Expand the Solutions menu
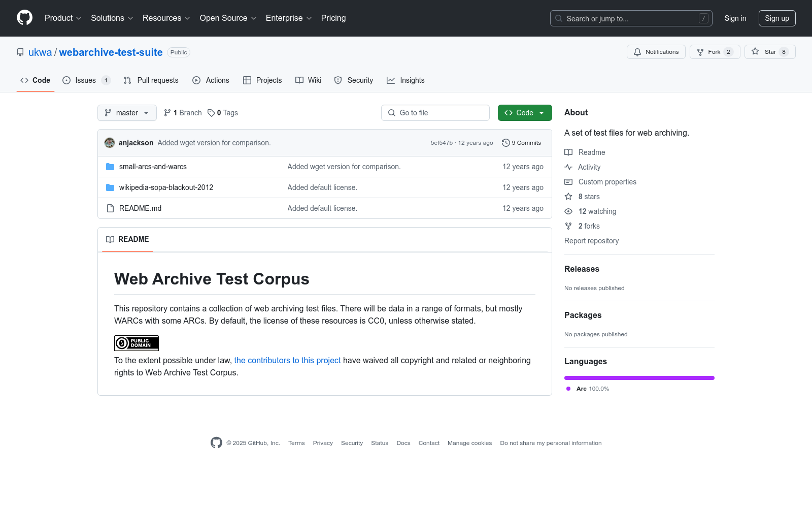Screen dimensions: 812x508 pyautogui.click(x=112, y=18)
